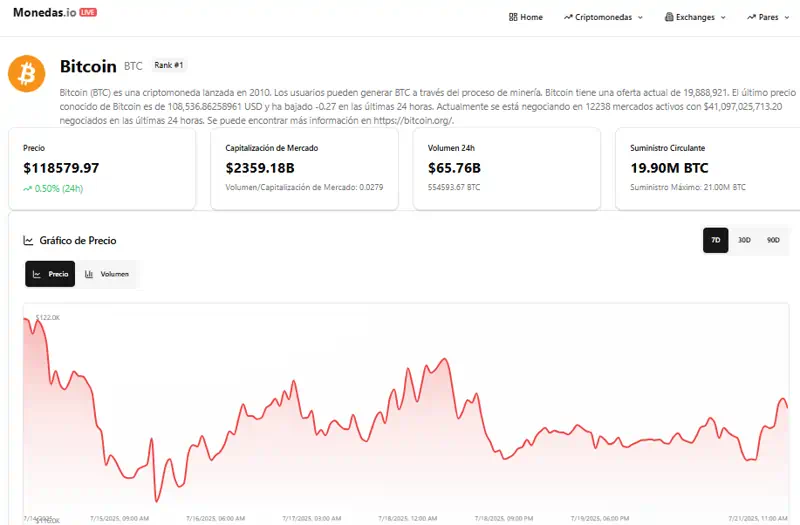
Task: Click the chart icon beside Gráfico de Precio
Action: tap(28, 240)
